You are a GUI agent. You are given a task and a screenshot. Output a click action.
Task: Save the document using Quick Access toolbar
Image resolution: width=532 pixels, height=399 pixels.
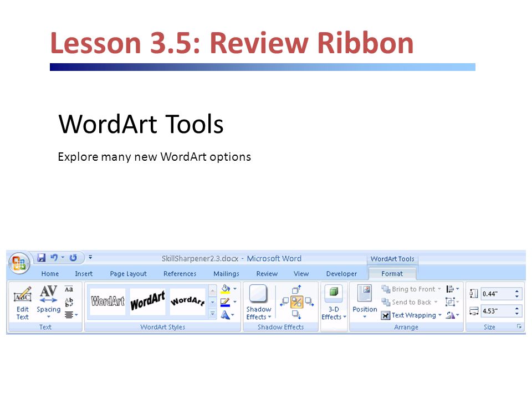41,258
